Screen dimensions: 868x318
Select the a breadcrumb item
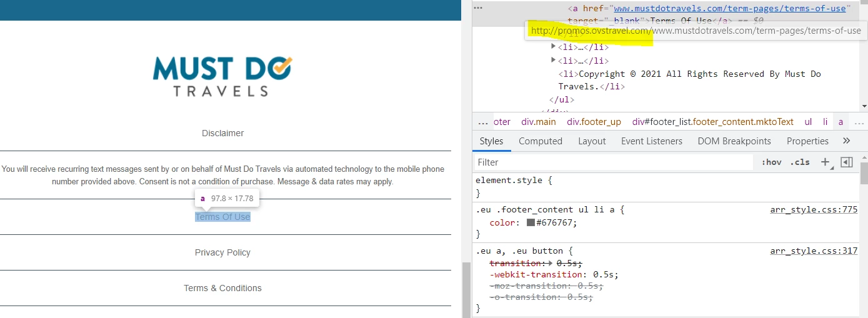click(841, 122)
